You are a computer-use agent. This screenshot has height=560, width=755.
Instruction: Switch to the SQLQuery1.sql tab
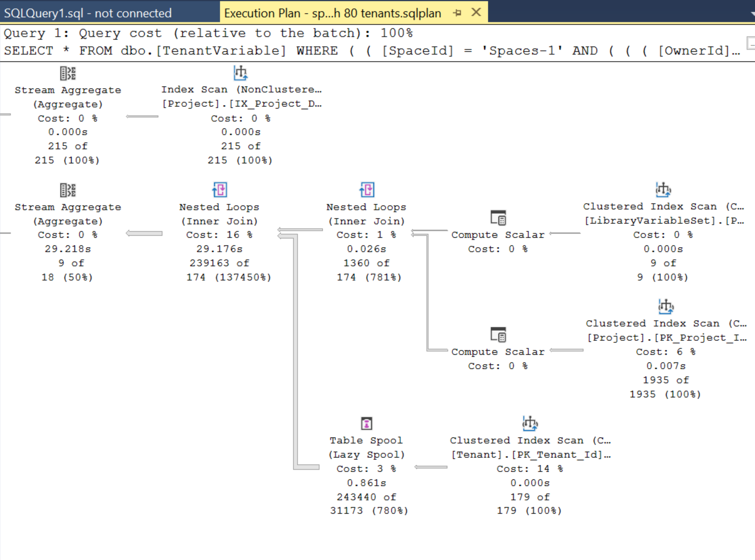click(88, 13)
